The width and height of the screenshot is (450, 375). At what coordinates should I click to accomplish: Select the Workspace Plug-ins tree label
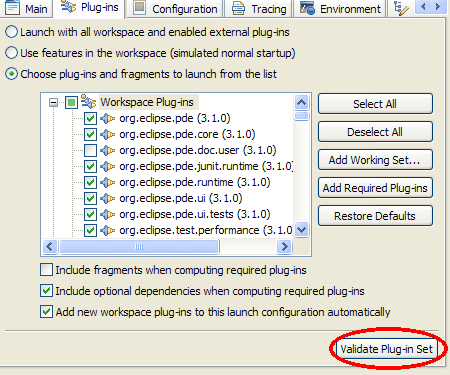pyautogui.click(x=147, y=102)
